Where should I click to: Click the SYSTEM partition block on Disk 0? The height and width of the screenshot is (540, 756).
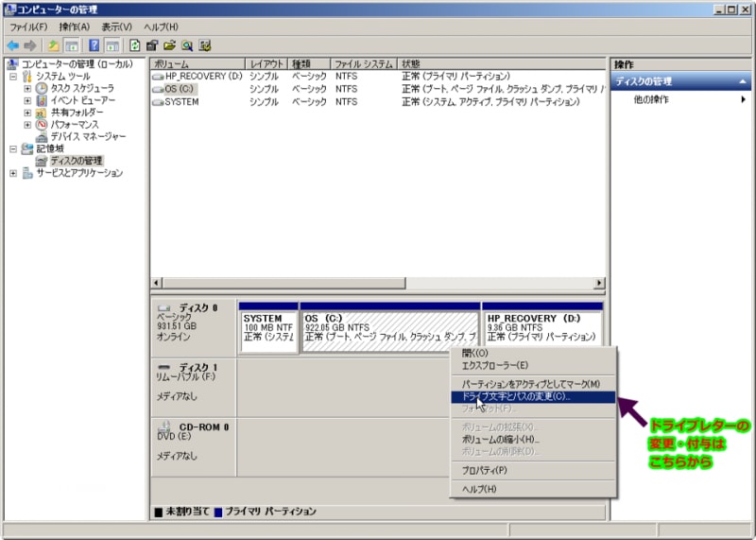pos(267,327)
